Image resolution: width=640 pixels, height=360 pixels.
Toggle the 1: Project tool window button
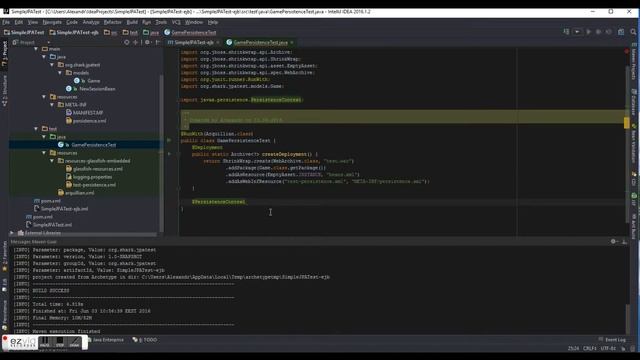coord(4,53)
